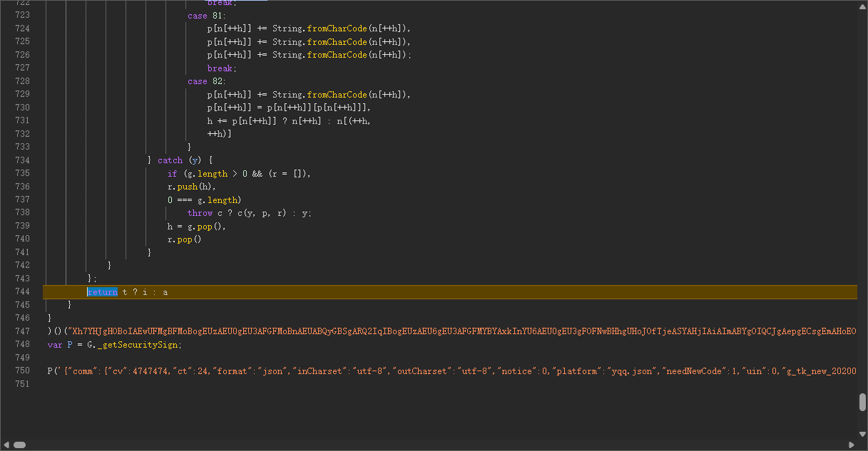Click the vertical scrollbar down arrow
Screen dimensions: 868x451
(862, 433)
